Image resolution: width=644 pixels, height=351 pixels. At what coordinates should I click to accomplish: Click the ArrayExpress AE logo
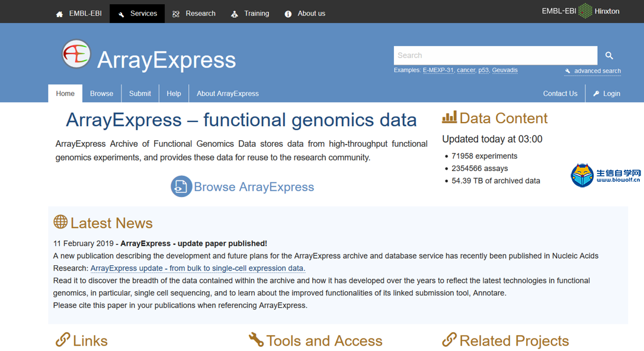click(x=76, y=54)
